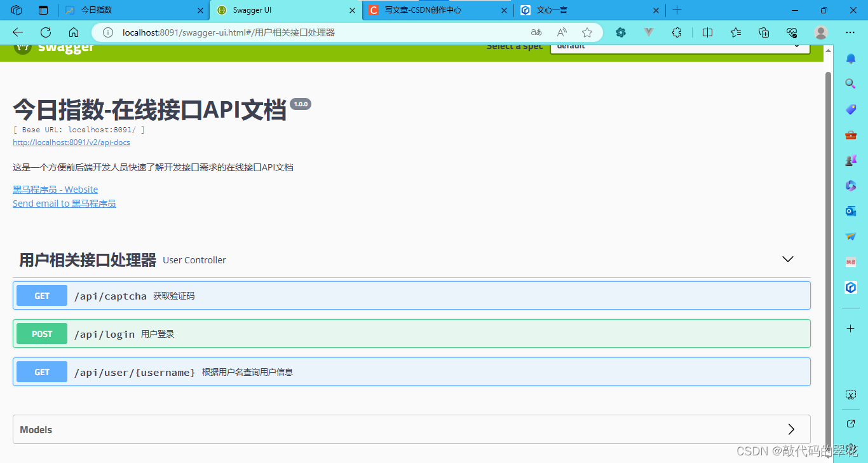Image resolution: width=868 pixels, height=463 pixels.
Task: Click sidebar open-in-new-window icon
Action: [851, 424]
